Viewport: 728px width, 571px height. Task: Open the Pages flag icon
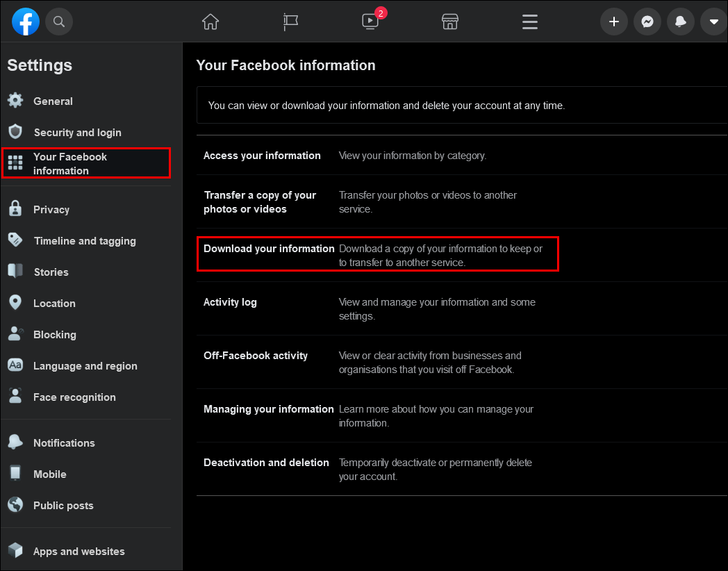290,22
